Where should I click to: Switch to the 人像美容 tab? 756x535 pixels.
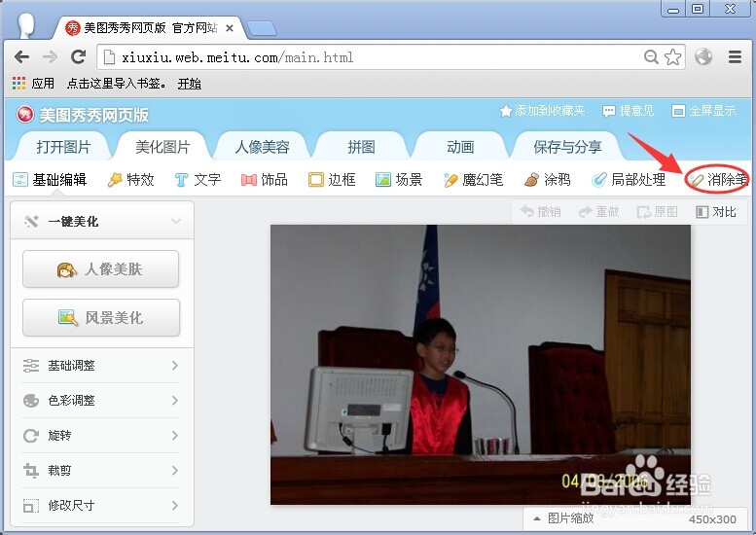[263, 147]
